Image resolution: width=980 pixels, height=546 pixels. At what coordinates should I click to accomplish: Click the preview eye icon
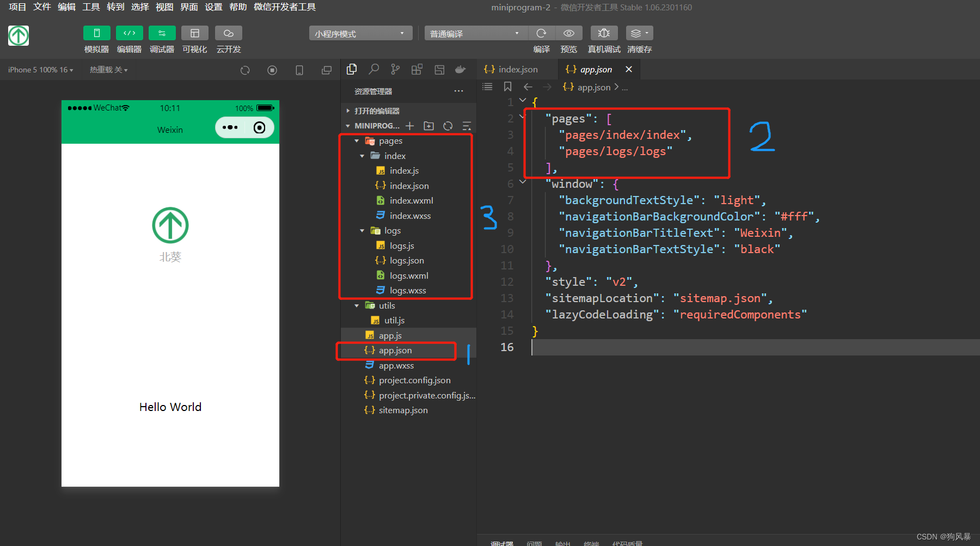click(x=569, y=33)
